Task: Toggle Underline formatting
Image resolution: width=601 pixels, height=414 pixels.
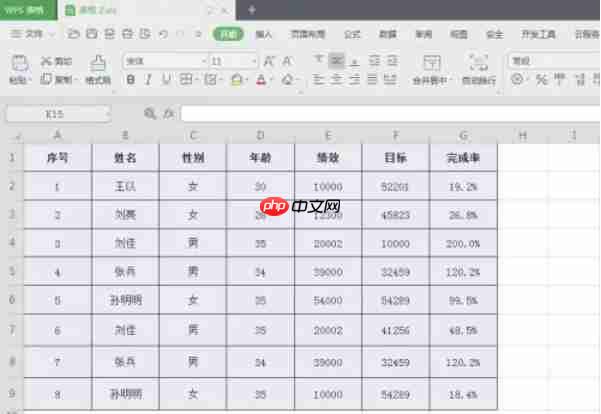Action: pyautogui.click(x=166, y=79)
